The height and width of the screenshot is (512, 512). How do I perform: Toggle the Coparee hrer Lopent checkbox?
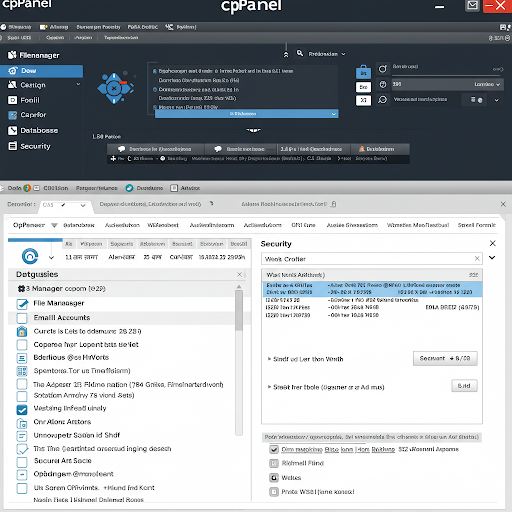point(22,345)
